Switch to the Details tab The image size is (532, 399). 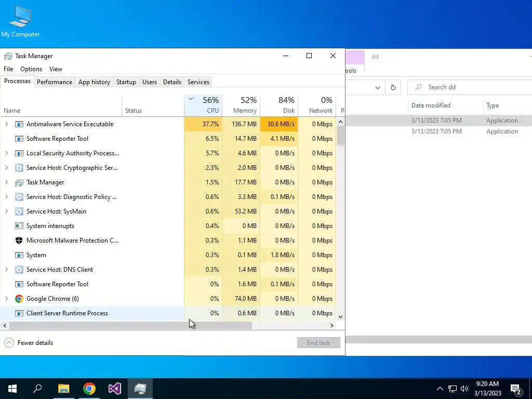point(172,82)
